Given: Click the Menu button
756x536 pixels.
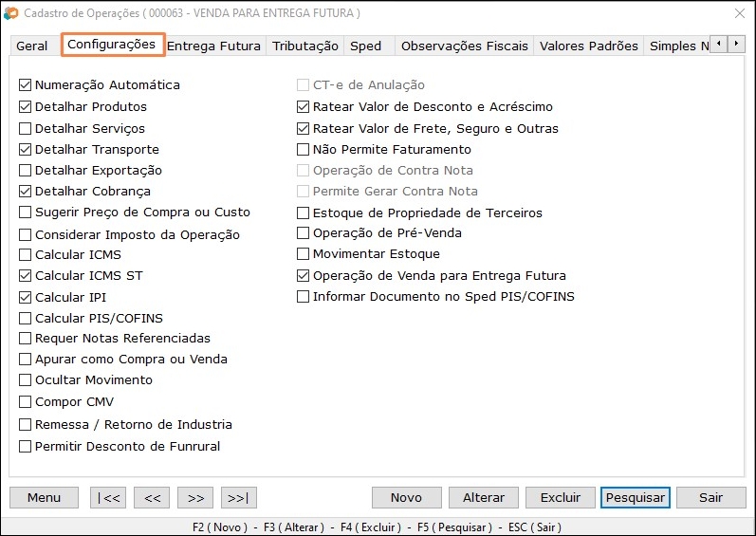Looking at the screenshot, I should coord(44,497).
